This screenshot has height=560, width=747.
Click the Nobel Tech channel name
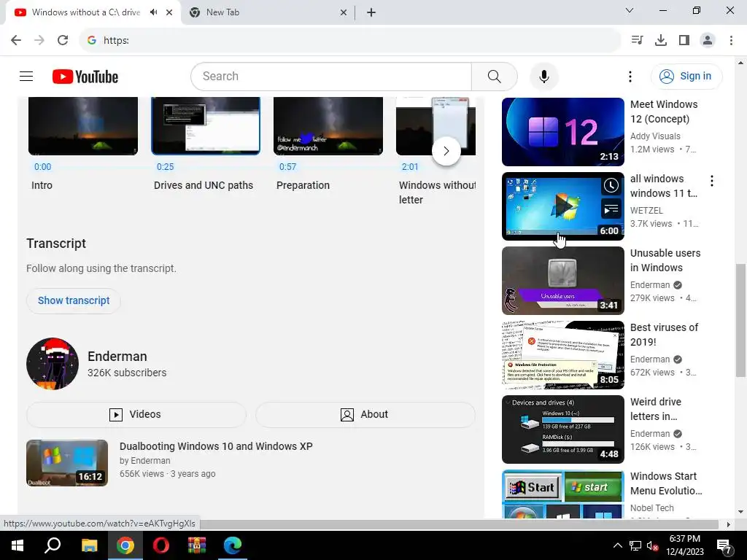point(651,508)
